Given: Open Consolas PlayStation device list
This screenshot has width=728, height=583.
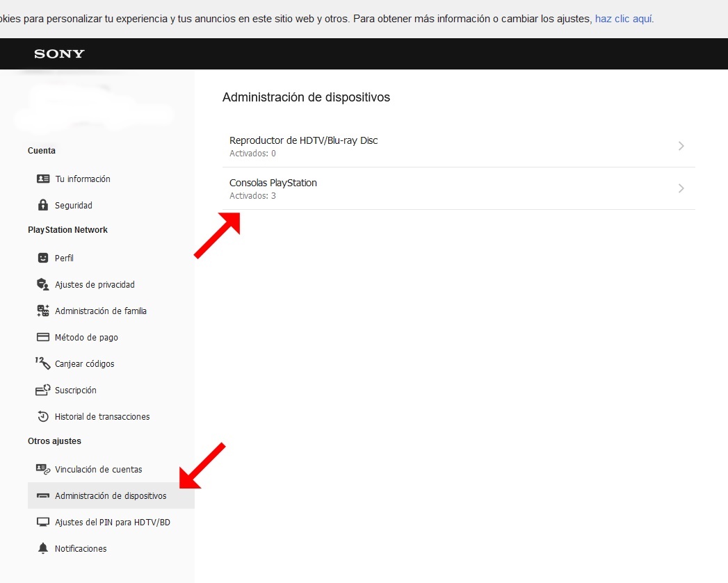Looking at the screenshot, I should point(459,188).
